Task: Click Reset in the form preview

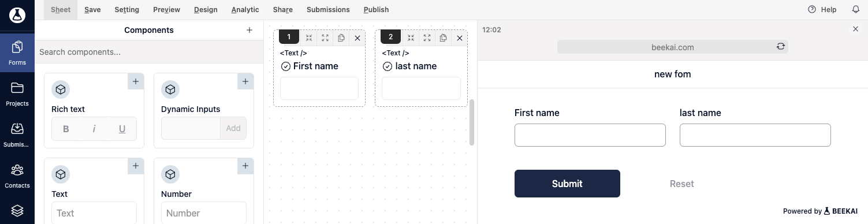Action: (681, 184)
